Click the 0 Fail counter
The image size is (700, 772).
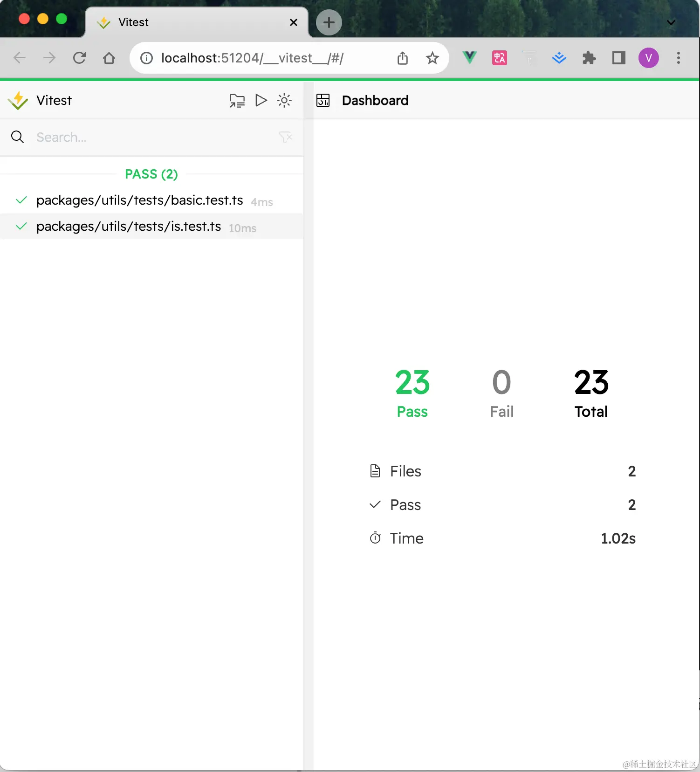pyautogui.click(x=501, y=393)
